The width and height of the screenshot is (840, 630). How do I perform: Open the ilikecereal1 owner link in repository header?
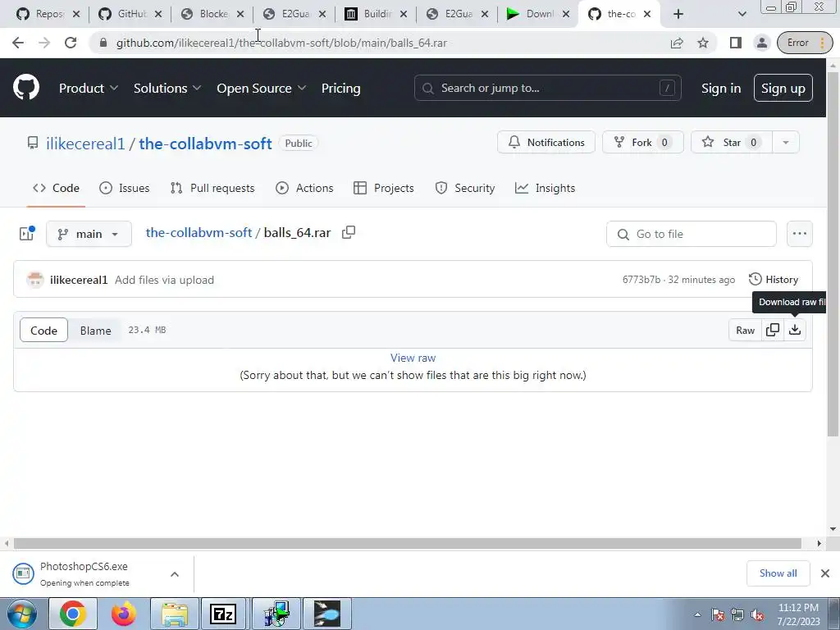85,144
